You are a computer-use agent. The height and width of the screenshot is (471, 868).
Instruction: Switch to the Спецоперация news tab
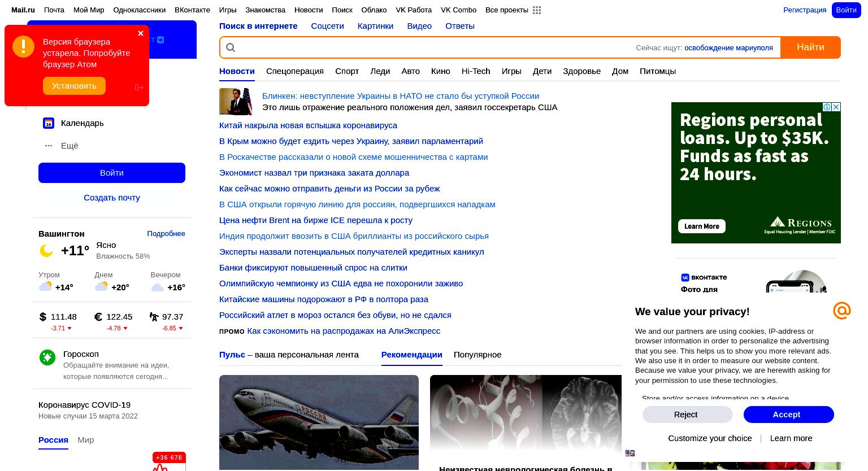click(x=295, y=71)
